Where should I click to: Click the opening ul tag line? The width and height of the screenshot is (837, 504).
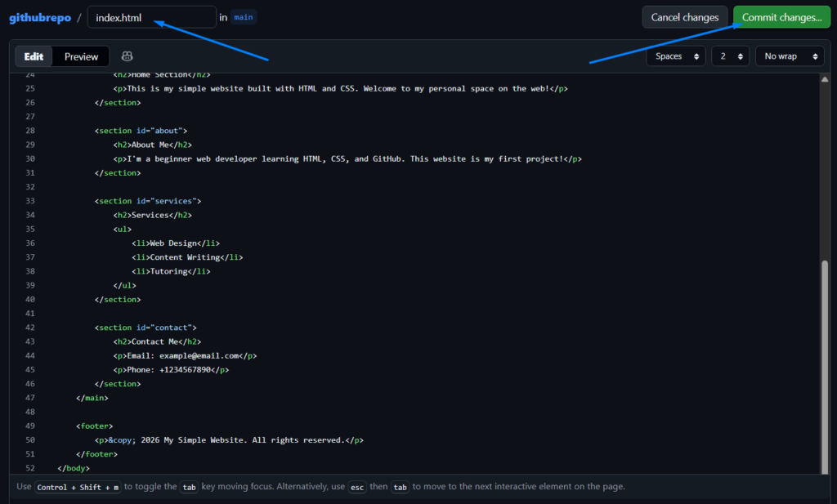123,230
